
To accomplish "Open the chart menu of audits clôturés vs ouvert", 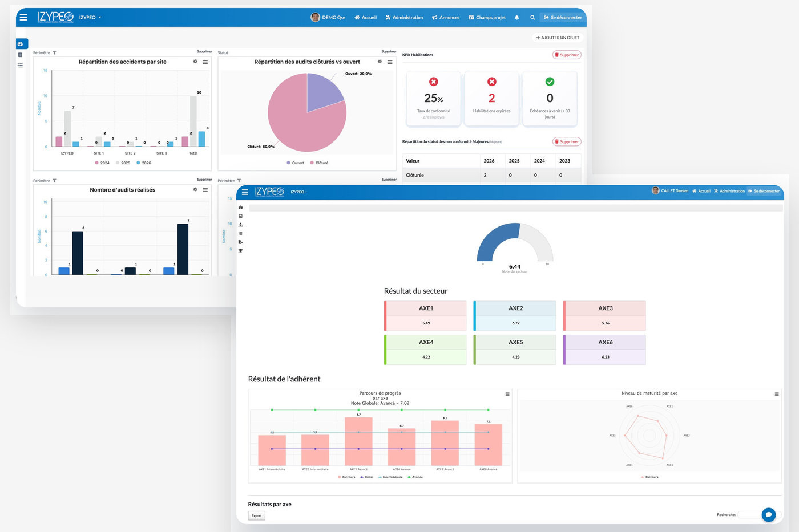I will pyautogui.click(x=390, y=62).
